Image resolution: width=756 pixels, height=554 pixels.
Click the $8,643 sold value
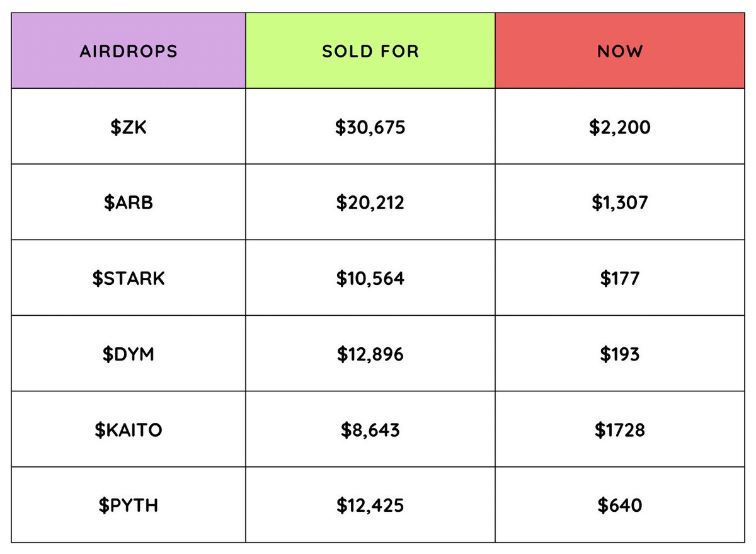pos(370,430)
